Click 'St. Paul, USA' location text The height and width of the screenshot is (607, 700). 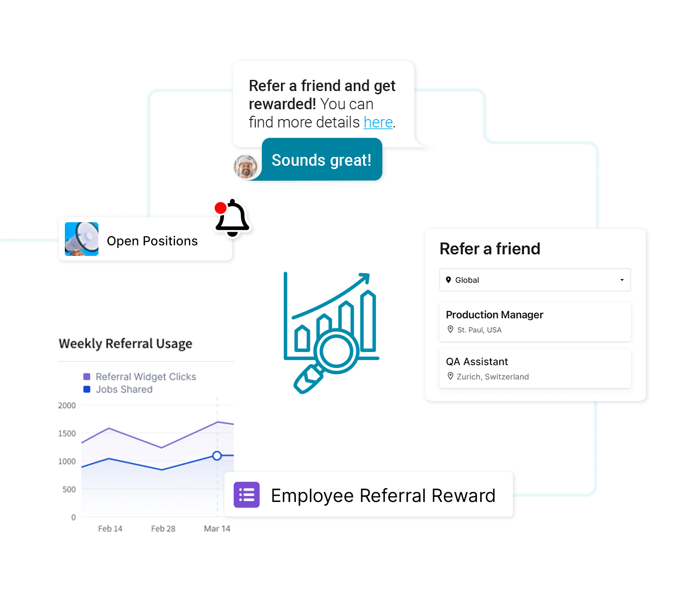479,330
